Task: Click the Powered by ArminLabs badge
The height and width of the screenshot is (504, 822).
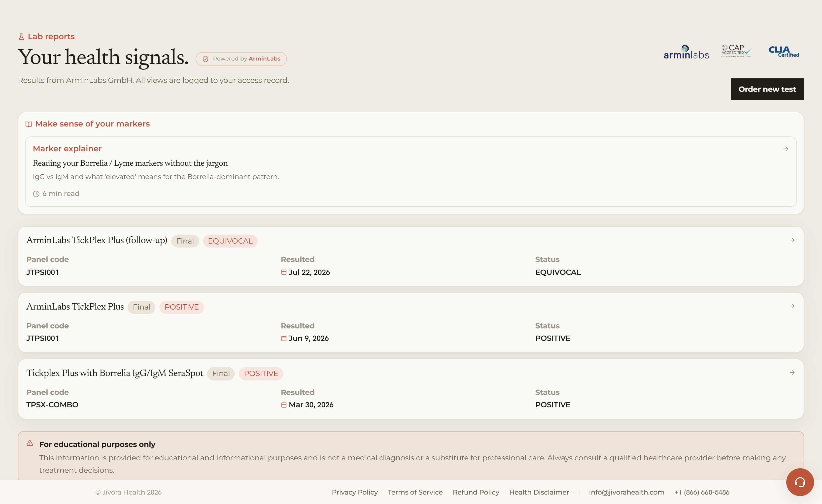Action: tap(241, 59)
